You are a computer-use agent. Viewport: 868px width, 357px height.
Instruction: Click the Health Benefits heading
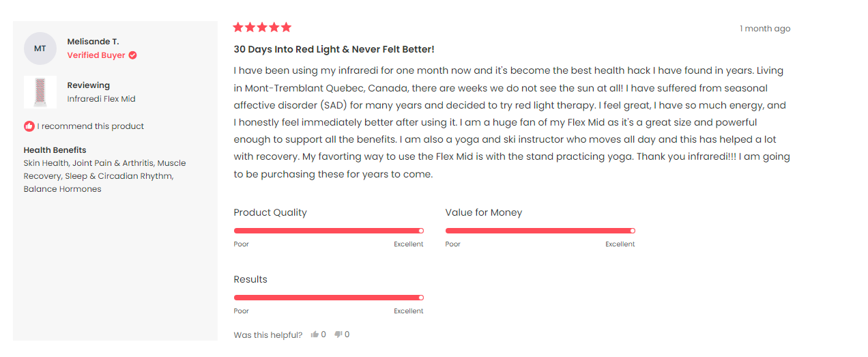pyautogui.click(x=55, y=150)
